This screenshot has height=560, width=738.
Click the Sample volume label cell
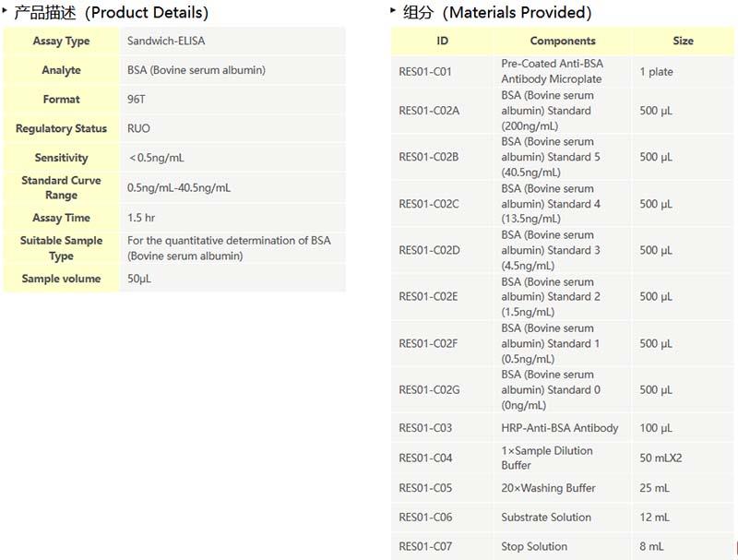(61, 279)
